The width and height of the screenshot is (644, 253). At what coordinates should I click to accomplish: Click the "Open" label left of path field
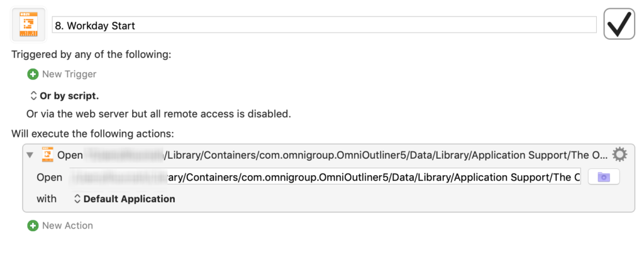pos(49,177)
